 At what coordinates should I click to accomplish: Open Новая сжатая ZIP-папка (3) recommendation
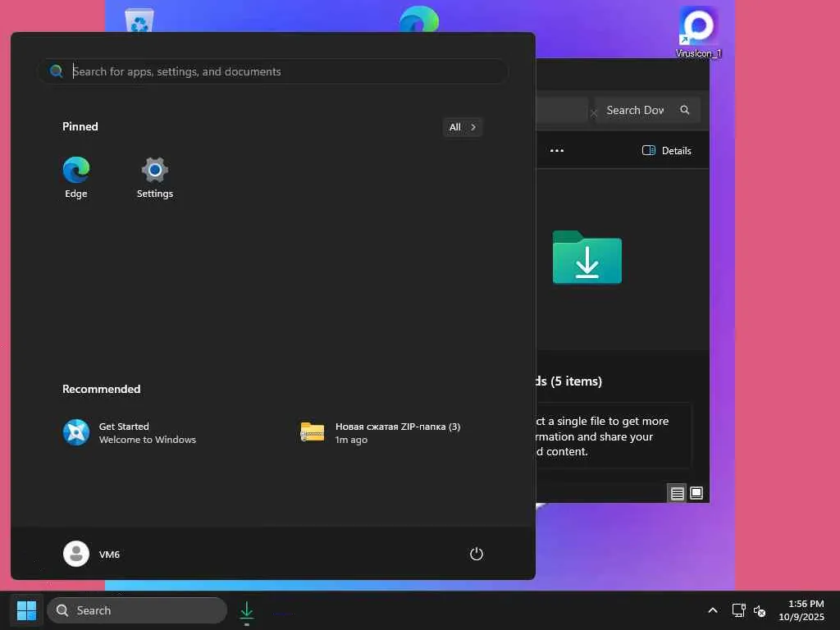(381, 433)
